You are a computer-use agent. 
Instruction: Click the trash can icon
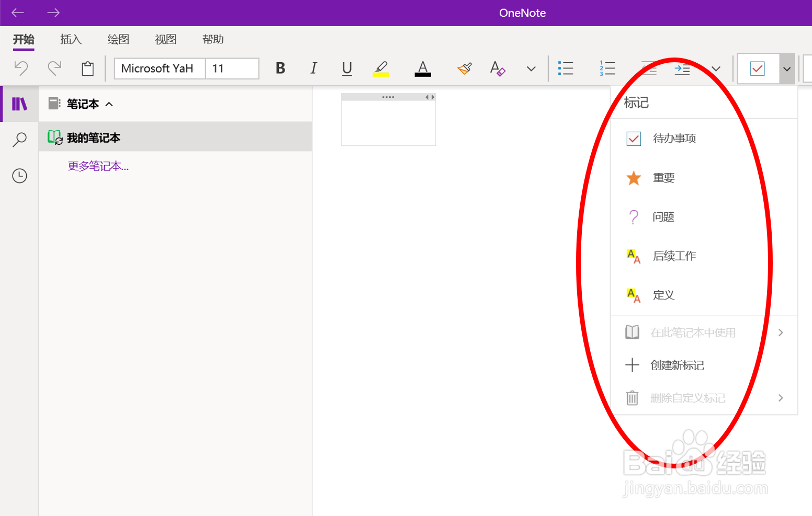click(632, 398)
